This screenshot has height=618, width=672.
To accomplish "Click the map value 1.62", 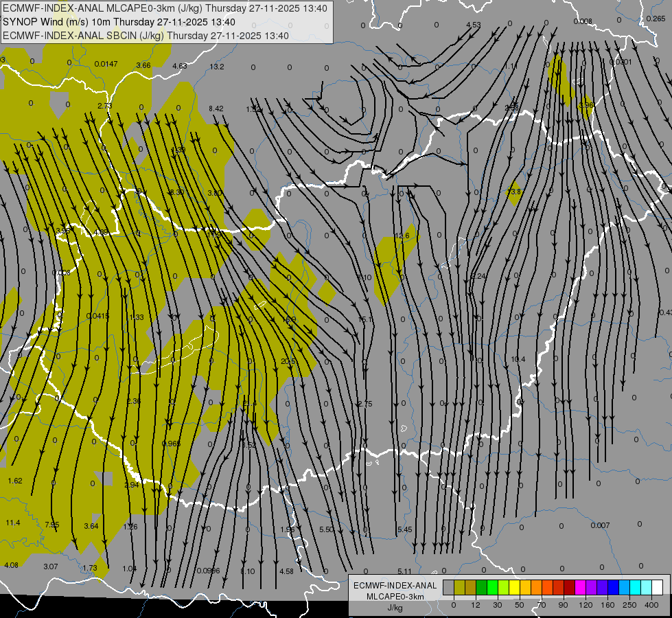I will coord(15,481).
